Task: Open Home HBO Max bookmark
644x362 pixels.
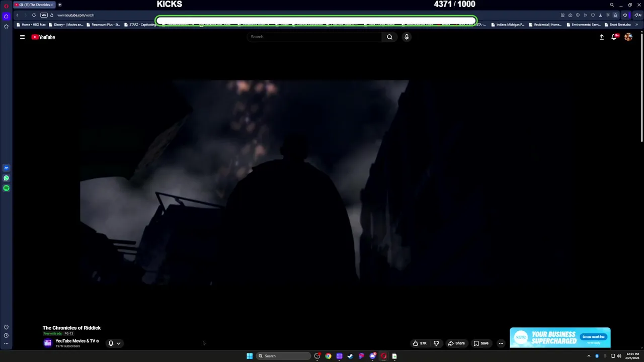Action: pyautogui.click(x=31, y=25)
